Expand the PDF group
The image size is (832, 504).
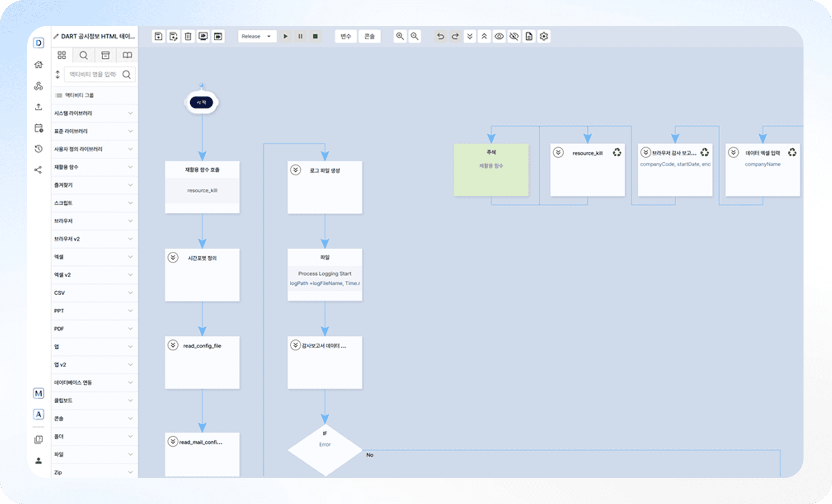coord(95,329)
